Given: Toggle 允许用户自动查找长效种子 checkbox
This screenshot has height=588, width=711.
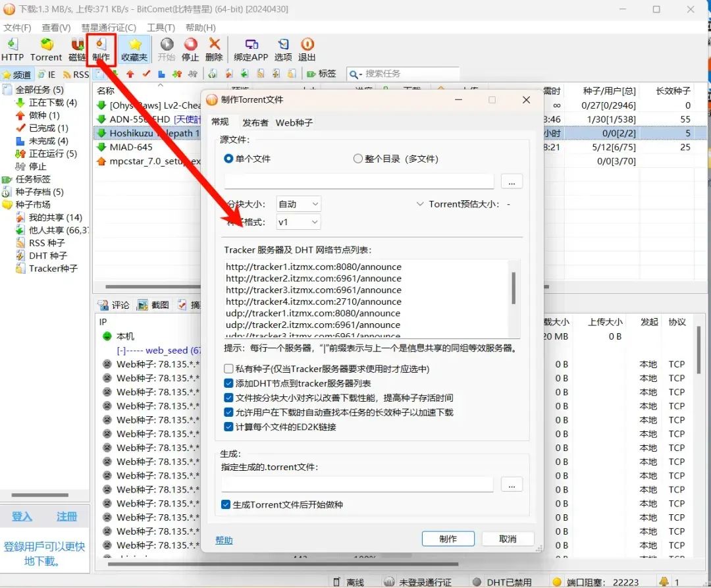Looking at the screenshot, I should point(228,412).
